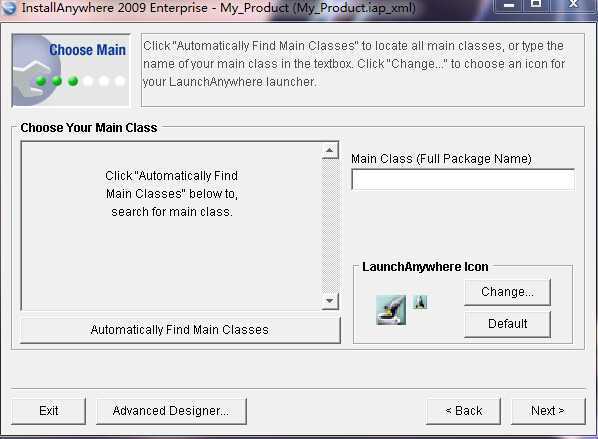Click the 'Main Class (Full Package Name)' label
Viewport: 598px width, 439px height.
pos(441,159)
